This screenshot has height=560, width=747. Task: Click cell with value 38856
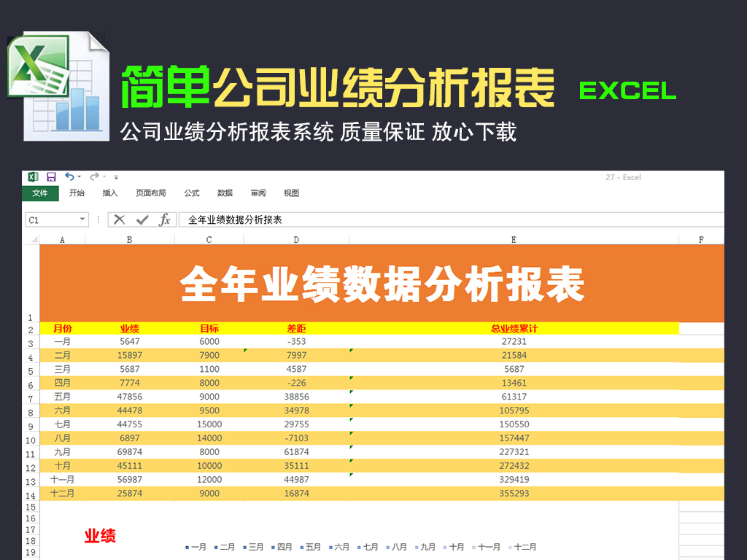pos(296,397)
